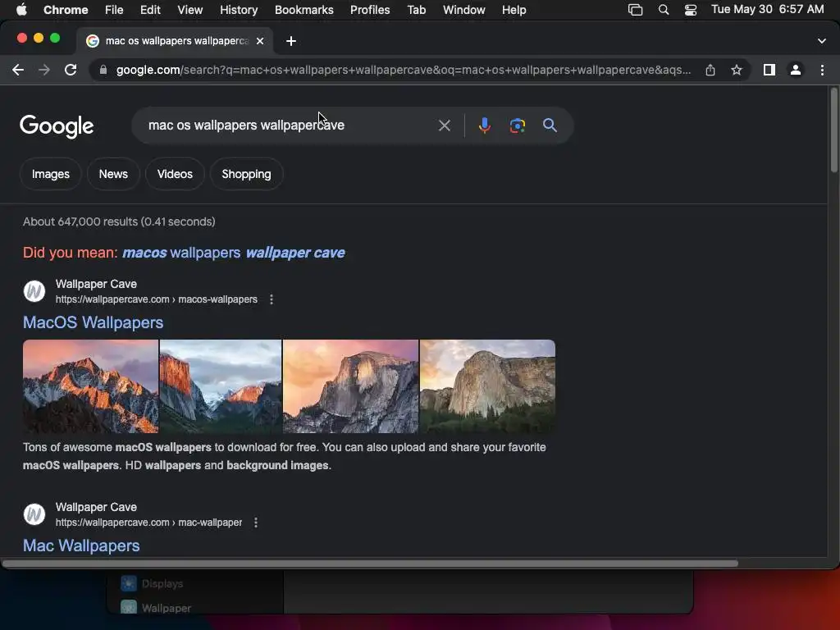Screen dimensions: 840x630
Task: Open the Chrome side panel
Action: 769,70
